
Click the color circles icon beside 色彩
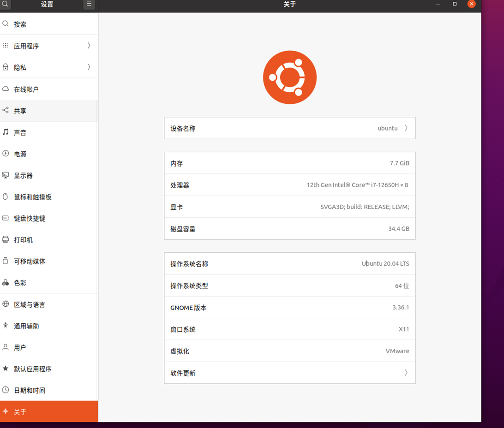tap(6, 283)
